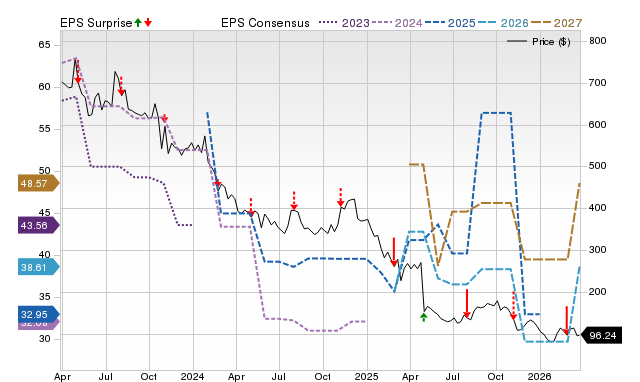The image size is (640, 382).
Task: Click the 2025 x-axis label
Action: coord(366,376)
